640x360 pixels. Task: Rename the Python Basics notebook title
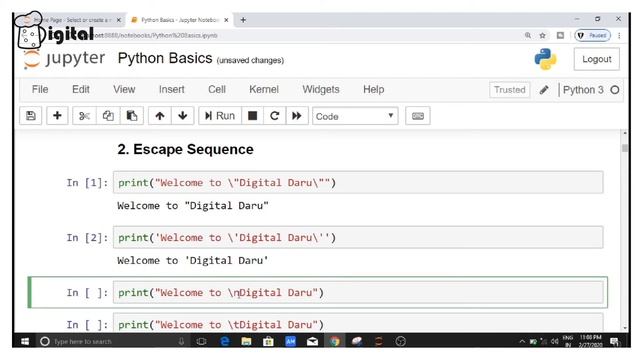click(x=165, y=58)
